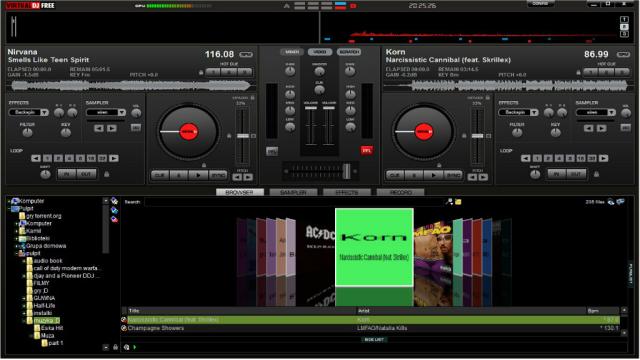The image size is (640, 360).
Task: Select the Korn cover art thumbnail
Action: pyautogui.click(x=374, y=247)
